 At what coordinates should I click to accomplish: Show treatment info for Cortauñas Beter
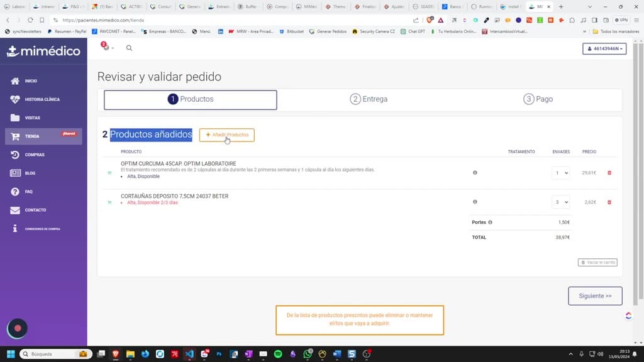(x=475, y=202)
